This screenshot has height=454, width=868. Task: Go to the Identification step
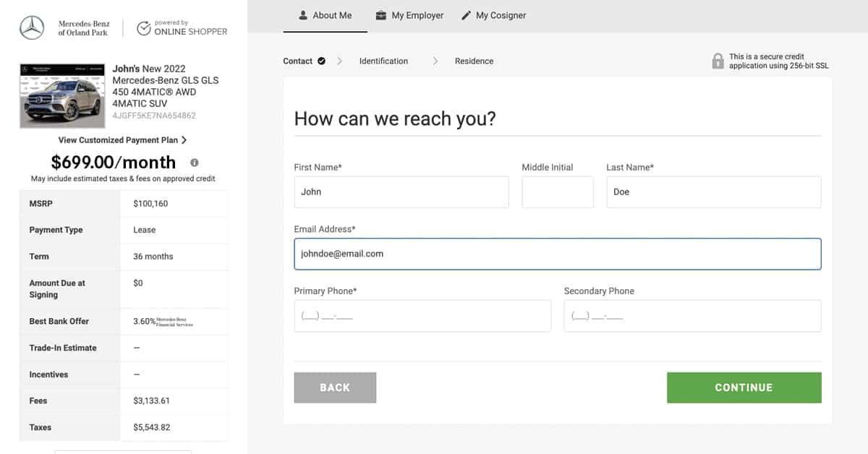pyautogui.click(x=383, y=61)
